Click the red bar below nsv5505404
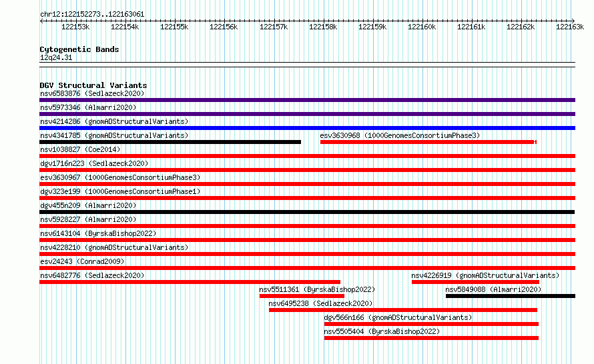The width and height of the screenshot is (594, 364). 431,338
